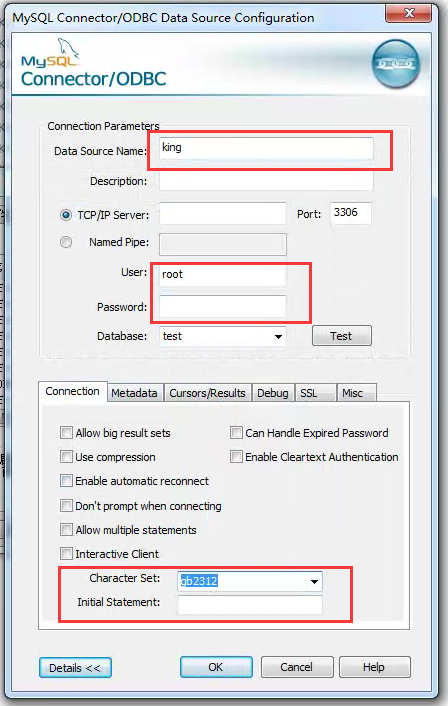Tick the Use compression checkbox
Viewport: 448px width, 706px height.
[x=66, y=457]
